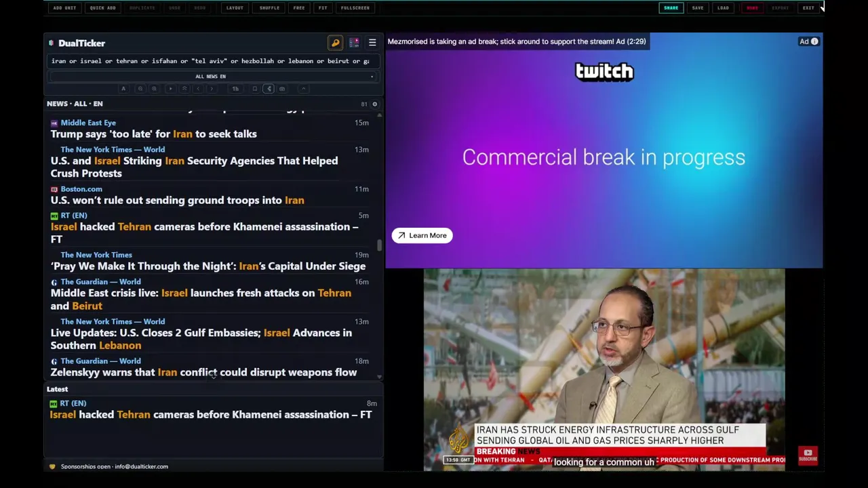Open 'U.S. Closes 2 Gulf Embassies' headline
The image size is (868, 488).
201,339
